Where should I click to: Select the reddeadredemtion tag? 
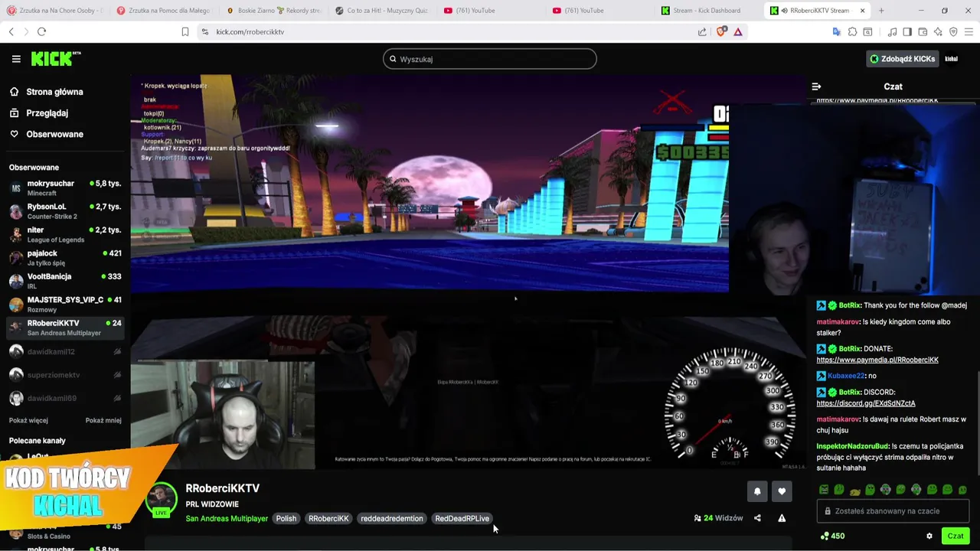[391, 519]
